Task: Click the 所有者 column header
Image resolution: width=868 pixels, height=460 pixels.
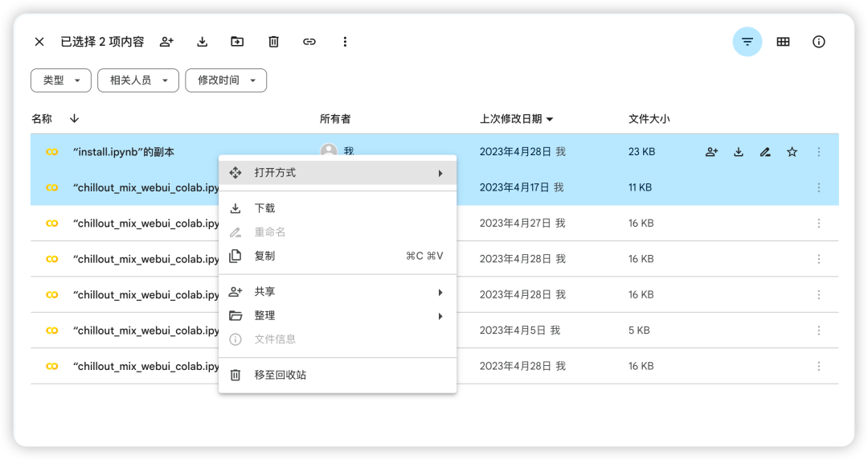Action: pos(335,118)
